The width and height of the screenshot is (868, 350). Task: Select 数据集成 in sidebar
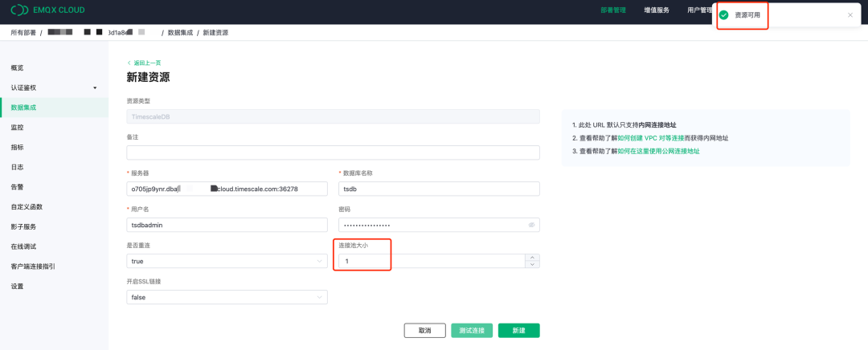coord(54,108)
